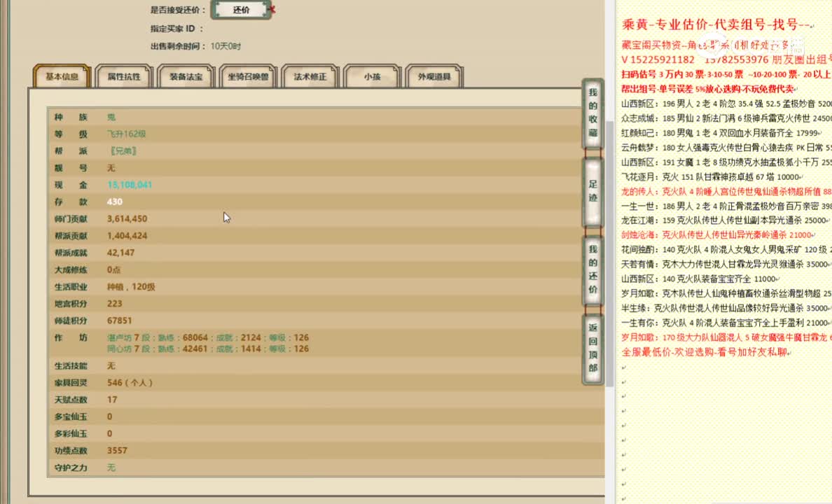
Task: Click 返回顶部 to return to top
Action: click(592, 348)
